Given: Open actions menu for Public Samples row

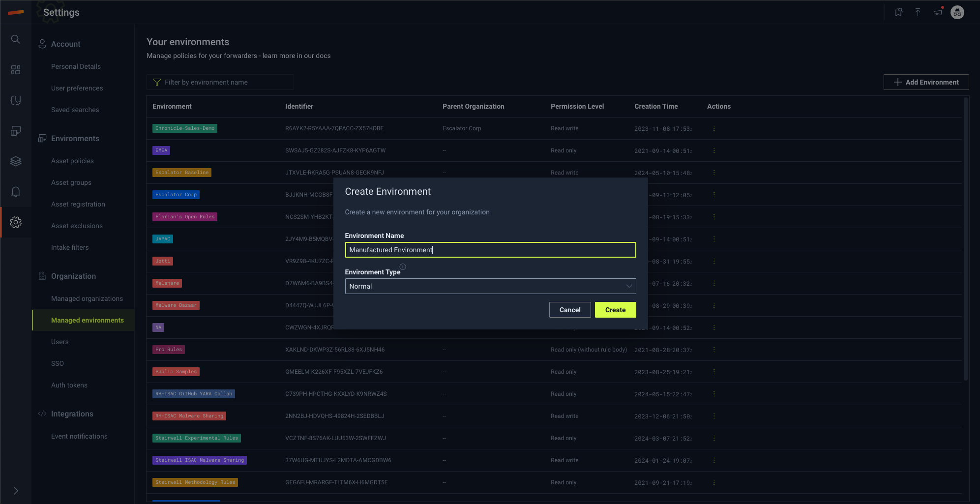Looking at the screenshot, I should tap(714, 372).
